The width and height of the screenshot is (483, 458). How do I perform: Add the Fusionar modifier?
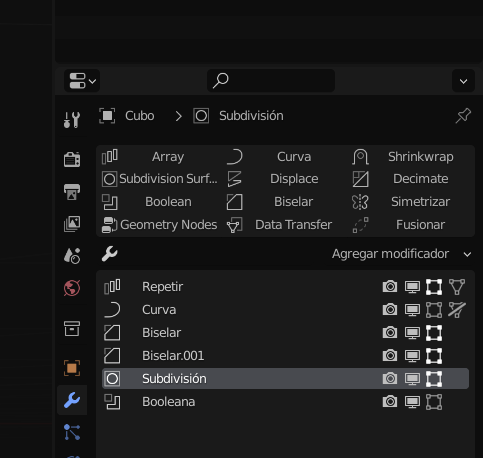(x=411, y=225)
